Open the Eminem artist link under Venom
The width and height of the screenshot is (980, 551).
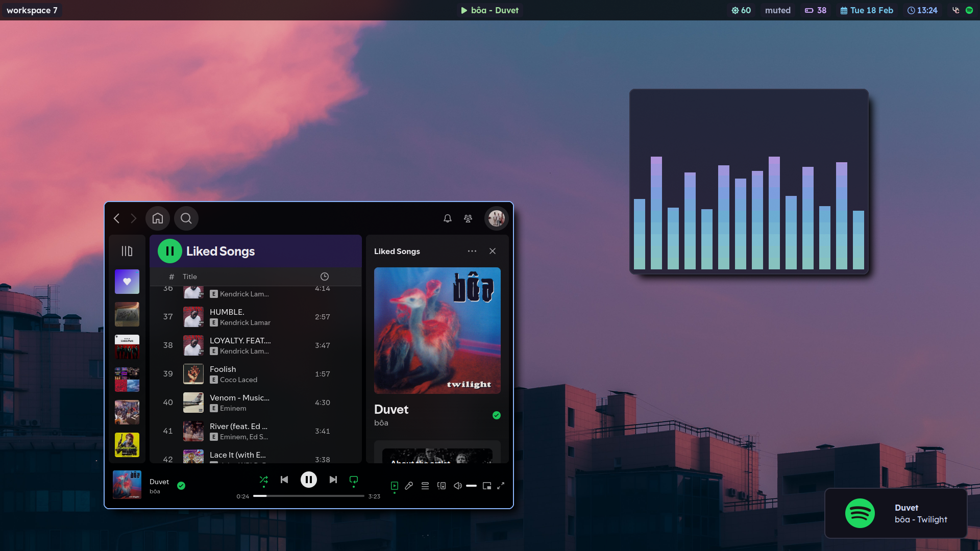click(x=233, y=408)
